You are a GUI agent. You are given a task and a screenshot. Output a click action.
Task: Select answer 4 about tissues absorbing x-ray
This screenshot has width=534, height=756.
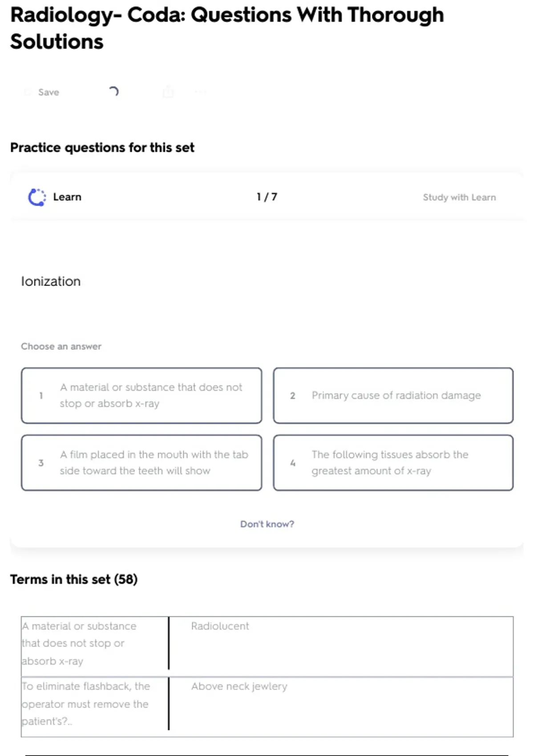click(x=393, y=462)
